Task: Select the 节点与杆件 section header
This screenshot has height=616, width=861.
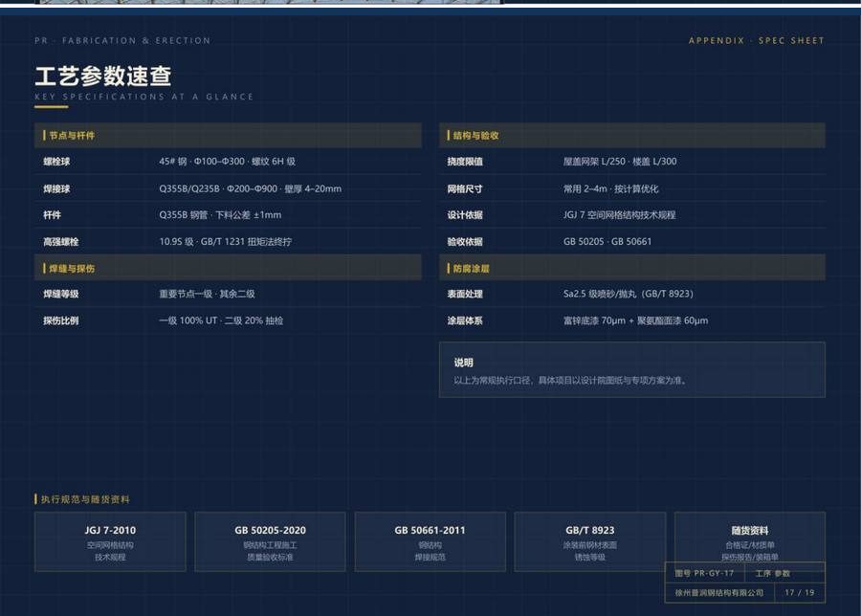Action: [228, 135]
